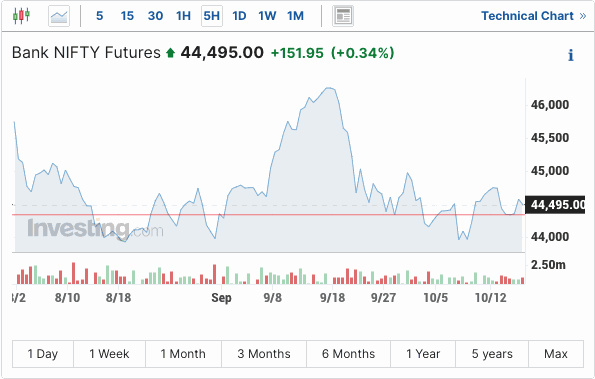
Task: Click the Sep date label
Action: point(221,298)
